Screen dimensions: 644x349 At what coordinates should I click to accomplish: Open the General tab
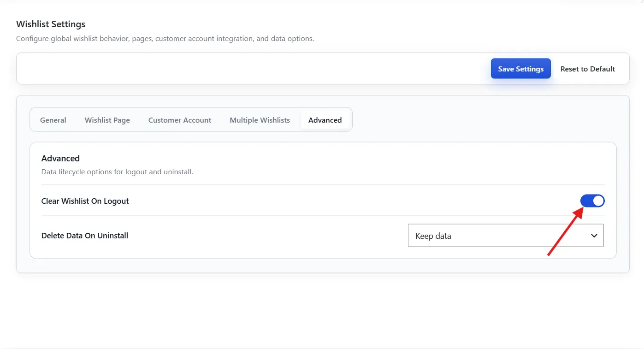click(53, 120)
